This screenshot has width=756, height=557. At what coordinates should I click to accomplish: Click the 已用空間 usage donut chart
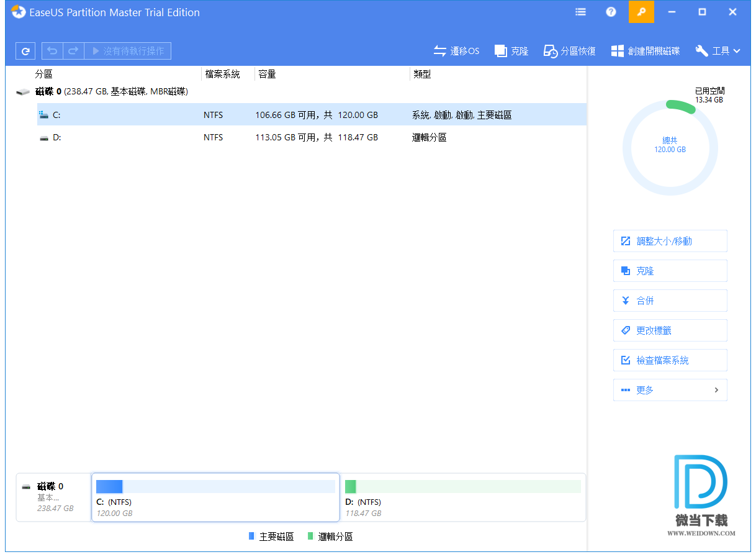pyautogui.click(x=670, y=148)
